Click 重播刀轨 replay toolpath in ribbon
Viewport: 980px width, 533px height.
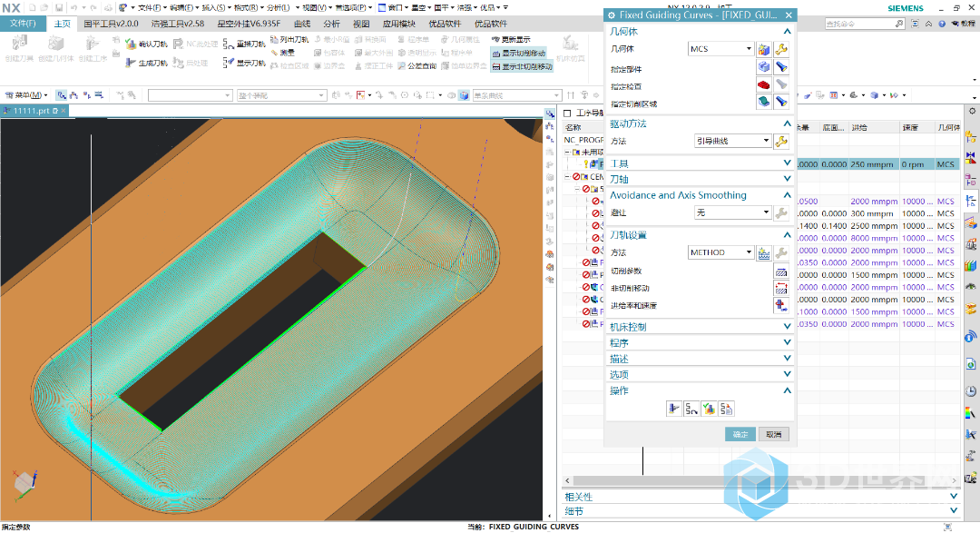tap(244, 44)
